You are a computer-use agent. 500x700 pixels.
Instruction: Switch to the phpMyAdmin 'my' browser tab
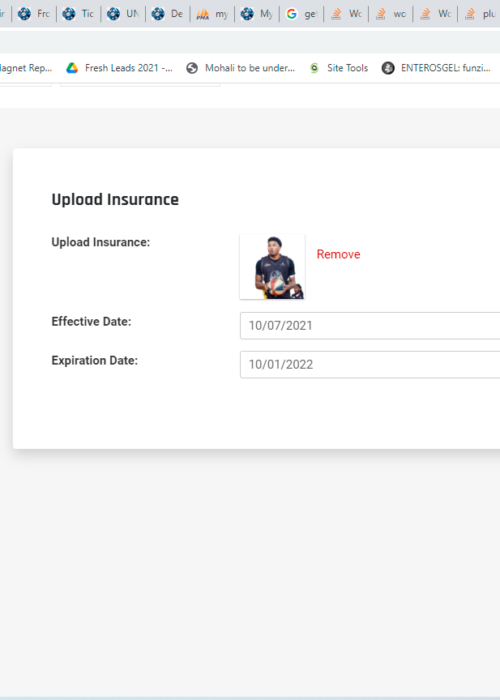(212, 14)
